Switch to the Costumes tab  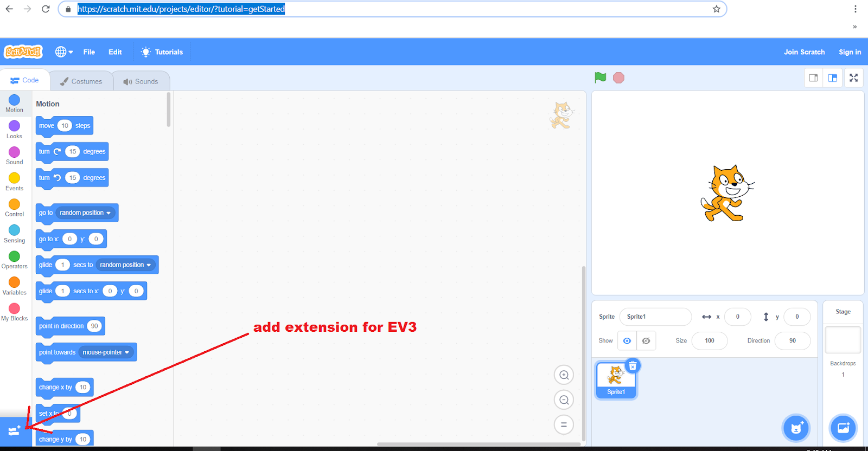[81, 81]
